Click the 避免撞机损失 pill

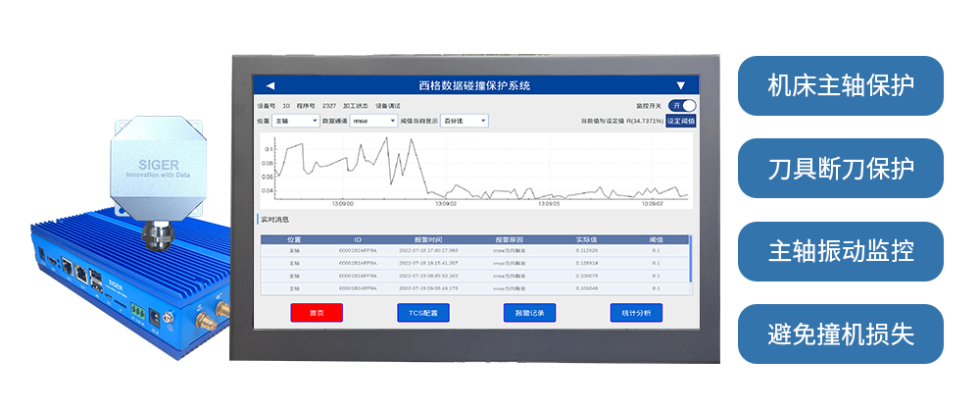pyautogui.click(x=841, y=334)
